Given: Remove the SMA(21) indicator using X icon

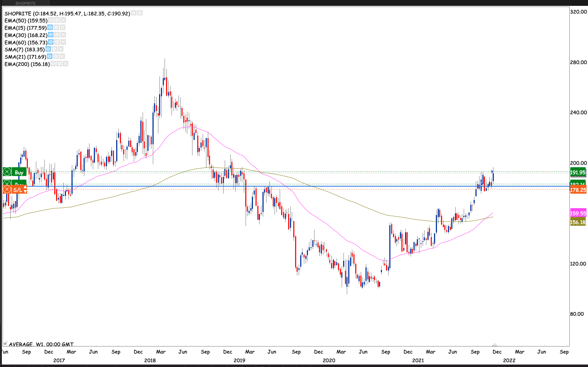Looking at the screenshot, I should pos(62,56).
